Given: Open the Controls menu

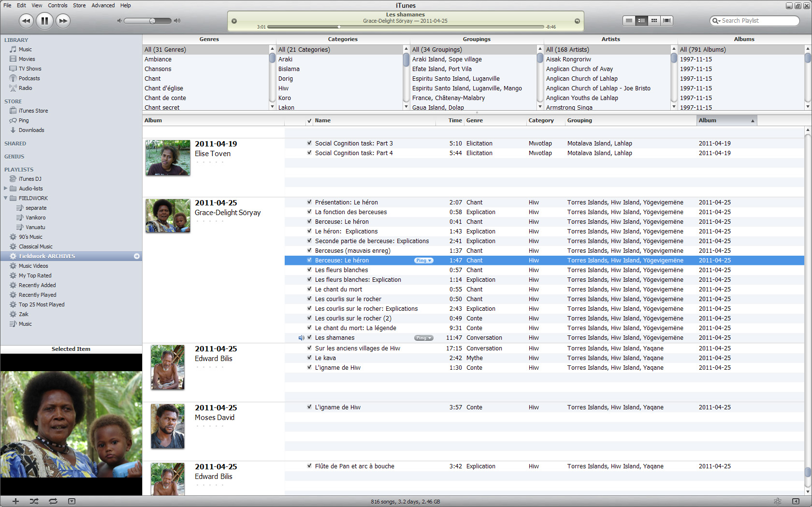Looking at the screenshot, I should tap(58, 5).
